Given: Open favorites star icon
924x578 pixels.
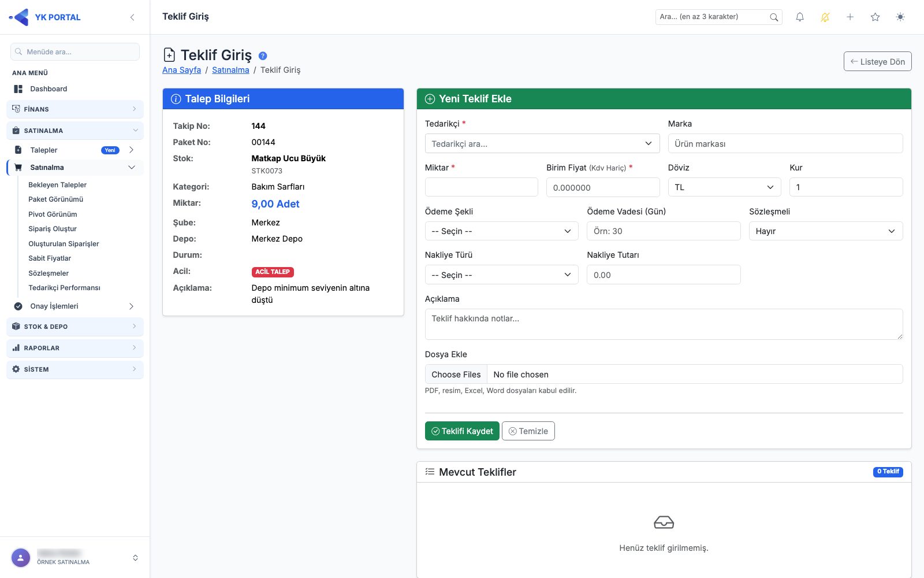Looking at the screenshot, I should coord(875,17).
